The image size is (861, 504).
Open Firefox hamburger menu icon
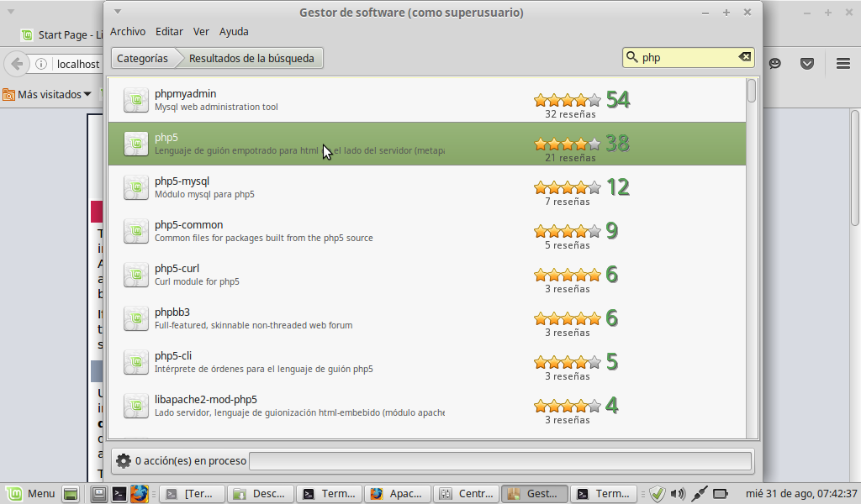(x=843, y=64)
